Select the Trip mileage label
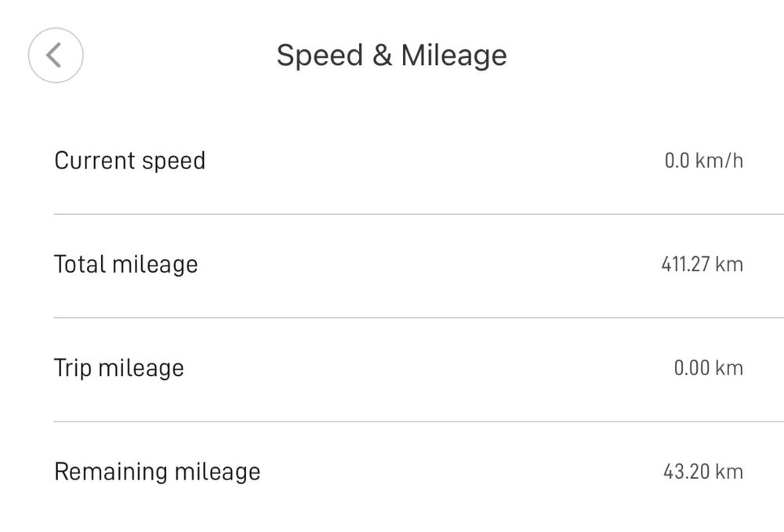Image resolution: width=784 pixels, height=532 pixels. (x=118, y=367)
